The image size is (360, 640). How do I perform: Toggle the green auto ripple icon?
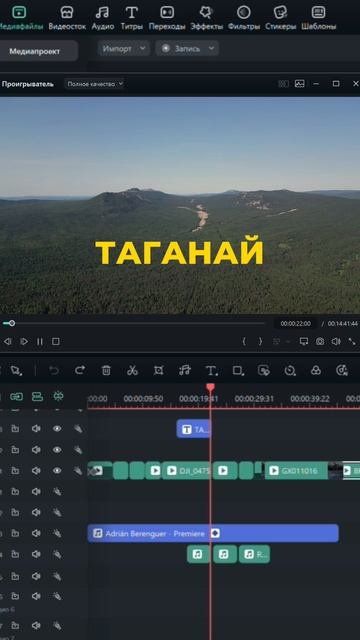(x=58, y=396)
